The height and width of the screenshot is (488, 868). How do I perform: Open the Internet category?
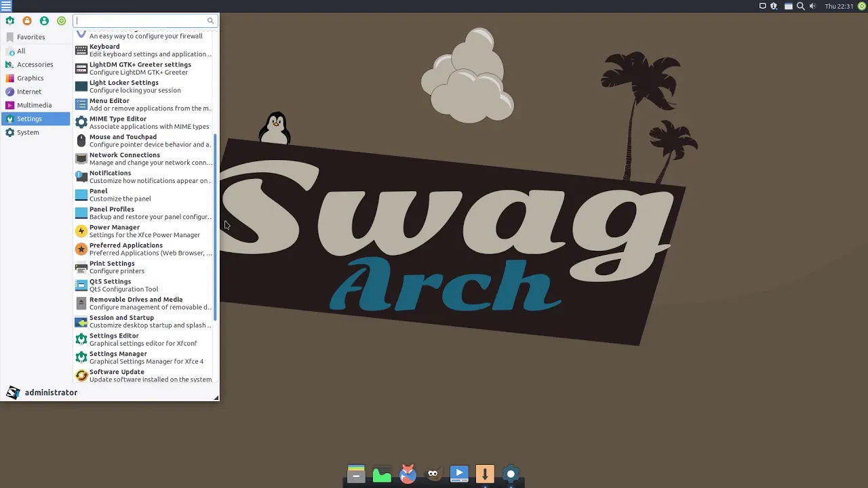click(36, 91)
